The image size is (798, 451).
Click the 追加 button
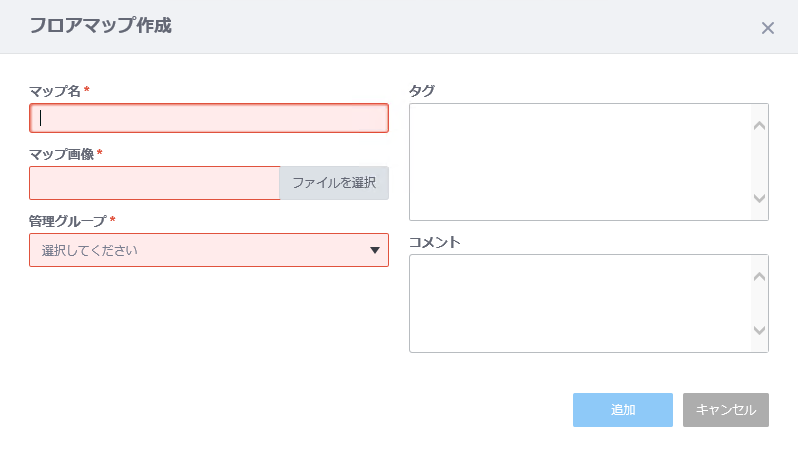pyautogui.click(x=623, y=410)
